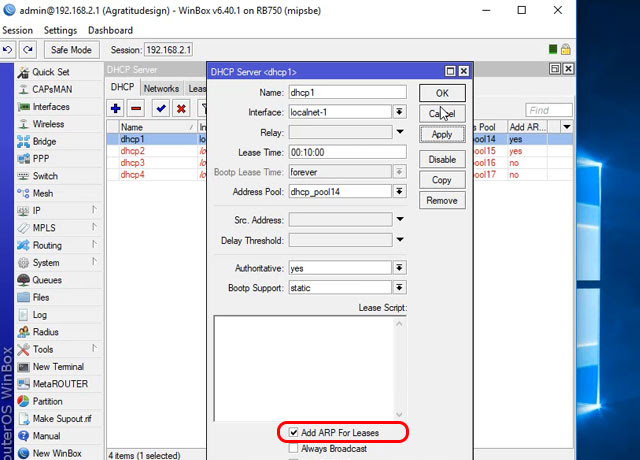Viewport: 640px width, 460px height.
Task: Open Interfaces in sidebar
Action: pyautogui.click(x=51, y=107)
